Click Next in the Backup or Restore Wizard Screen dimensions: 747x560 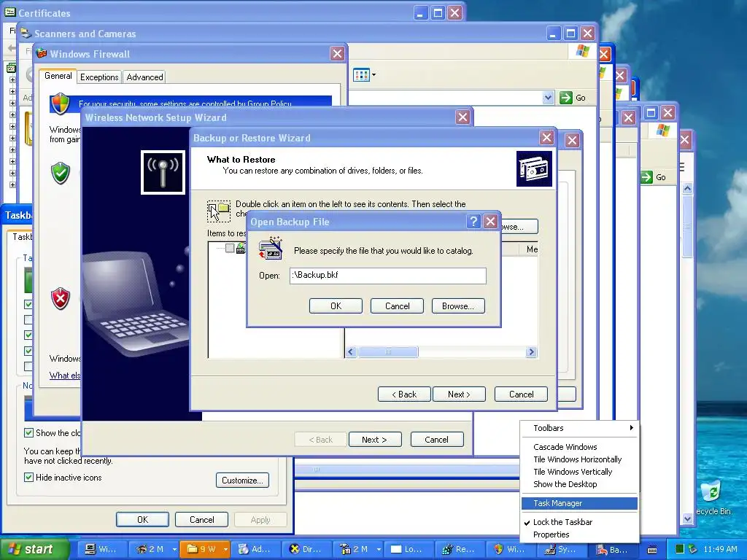click(459, 394)
